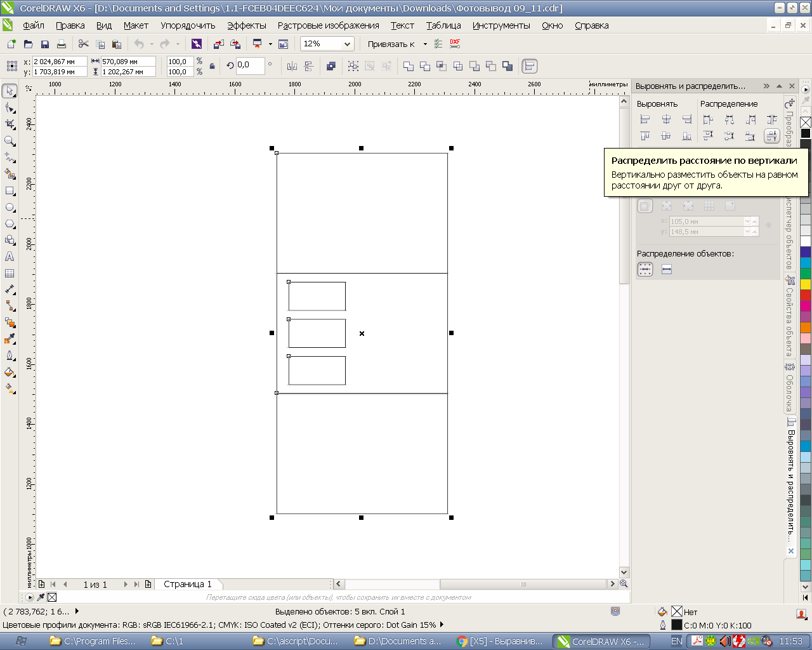Click the Cut scissors icon
812x650 pixels.
[83, 44]
